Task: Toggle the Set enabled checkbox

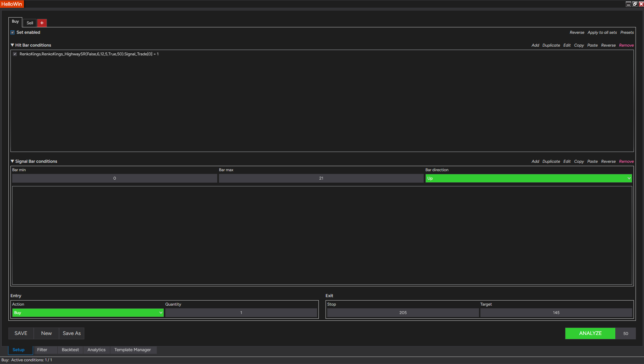Action: pos(12,32)
